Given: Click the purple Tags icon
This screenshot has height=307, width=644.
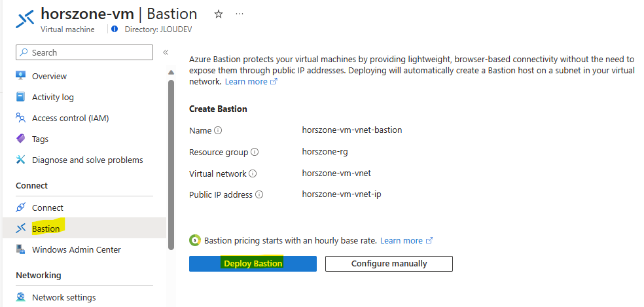Looking at the screenshot, I should [x=20, y=139].
